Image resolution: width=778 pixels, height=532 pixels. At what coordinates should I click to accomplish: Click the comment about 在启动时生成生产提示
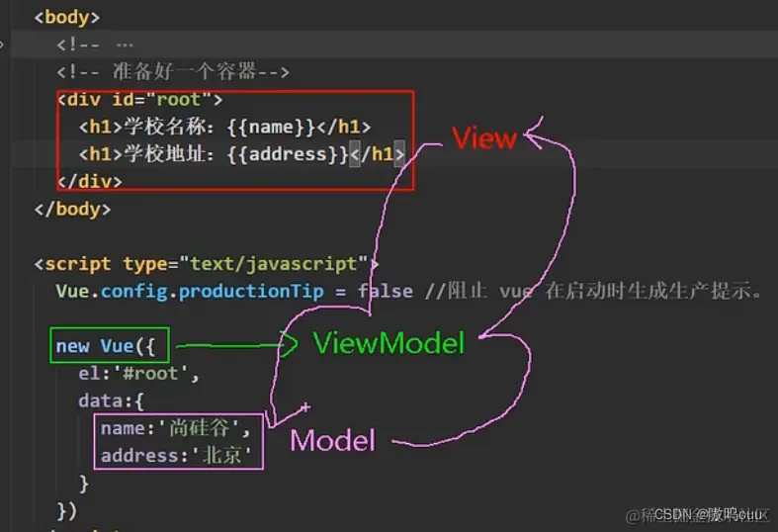coord(593,291)
